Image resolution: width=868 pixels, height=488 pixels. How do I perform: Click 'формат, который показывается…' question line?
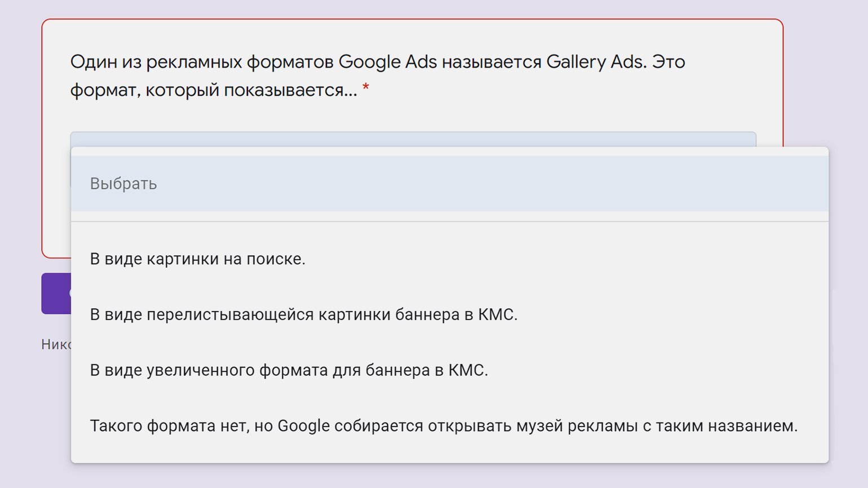[214, 90]
